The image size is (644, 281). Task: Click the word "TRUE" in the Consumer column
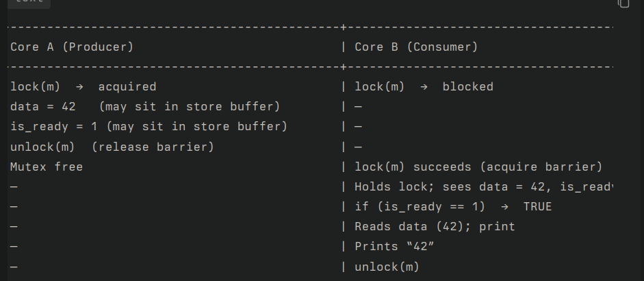[x=537, y=206]
